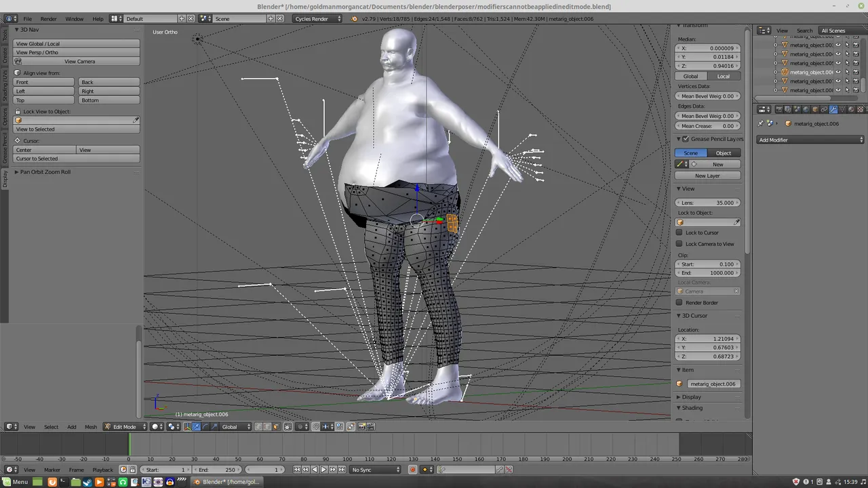
Task: Toggle limit selection to visible icon
Action: pos(288,426)
